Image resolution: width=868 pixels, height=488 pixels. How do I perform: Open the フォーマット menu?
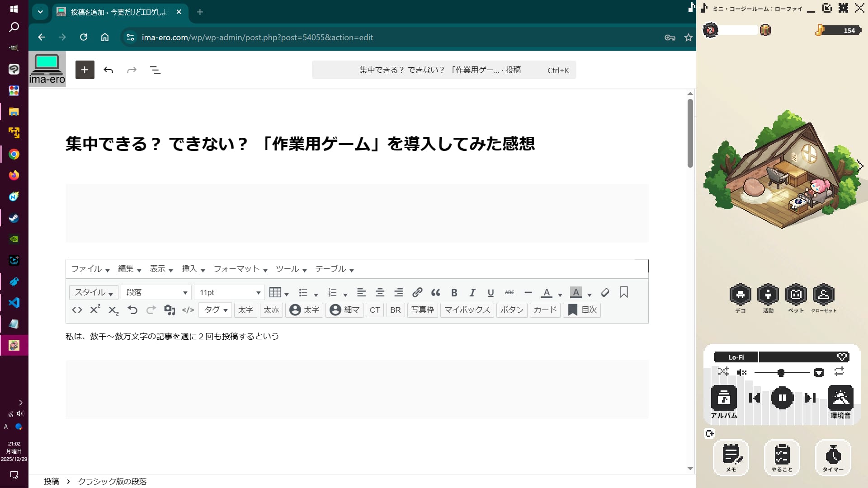(x=240, y=269)
